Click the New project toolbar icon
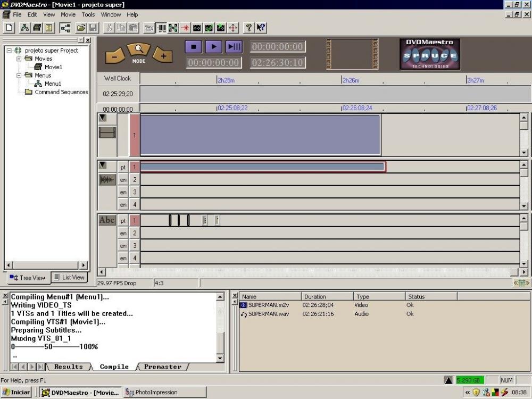The height and width of the screenshot is (399, 532). pos(9,28)
